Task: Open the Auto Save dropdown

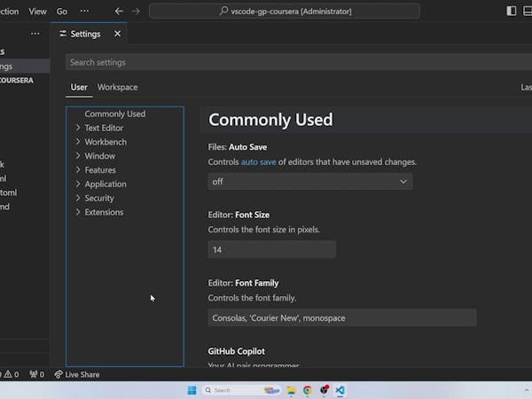Action: (x=310, y=182)
